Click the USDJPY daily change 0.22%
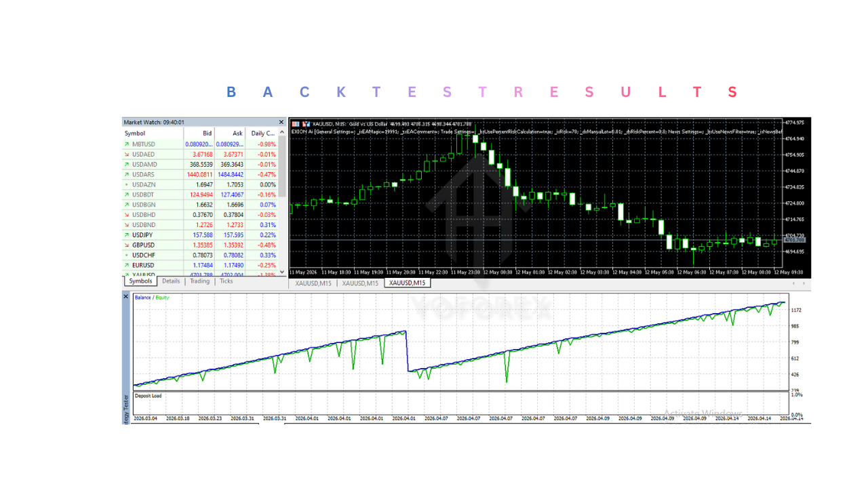Image resolution: width=868 pixels, height=488 pixels. [267, 235]
